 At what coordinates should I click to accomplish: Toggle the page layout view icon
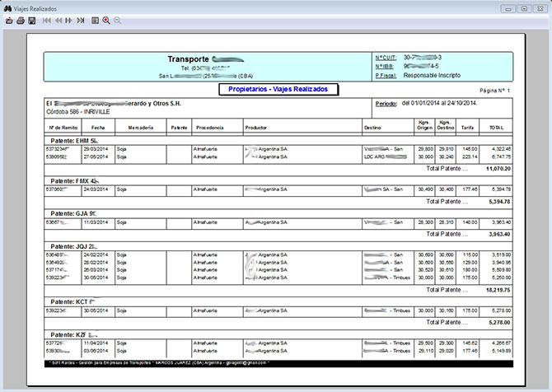[x=96, y=19]
